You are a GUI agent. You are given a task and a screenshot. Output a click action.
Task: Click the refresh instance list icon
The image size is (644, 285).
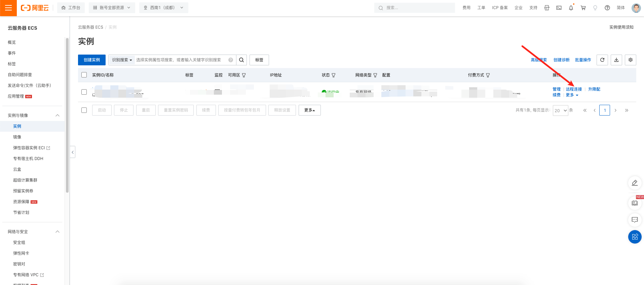tap(602, 60)
